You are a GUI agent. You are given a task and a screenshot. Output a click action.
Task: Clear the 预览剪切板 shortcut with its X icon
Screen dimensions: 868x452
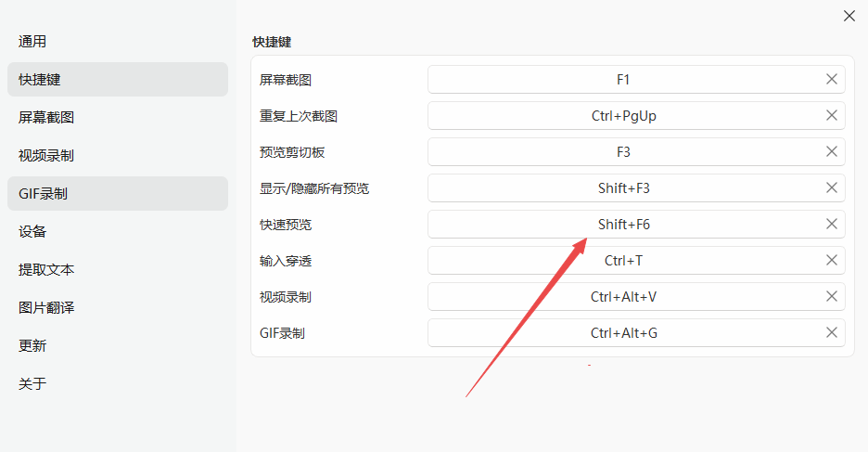point(832,152)
